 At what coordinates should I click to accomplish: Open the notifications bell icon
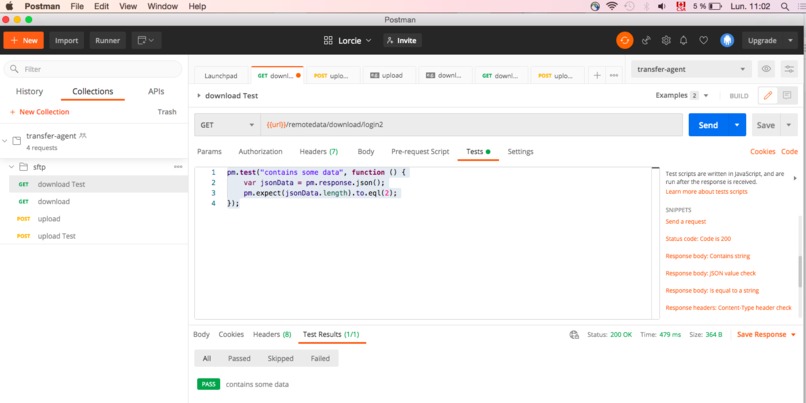684,40
